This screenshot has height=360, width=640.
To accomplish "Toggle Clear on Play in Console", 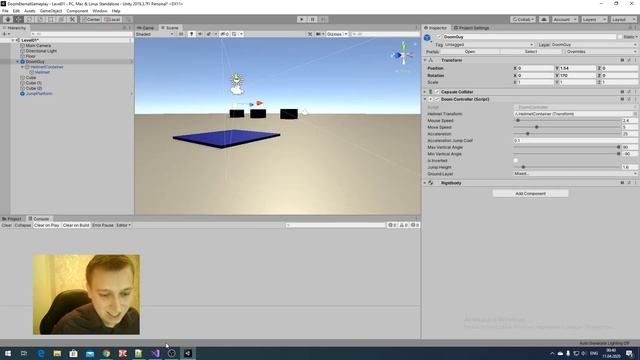I will point(47,225).
